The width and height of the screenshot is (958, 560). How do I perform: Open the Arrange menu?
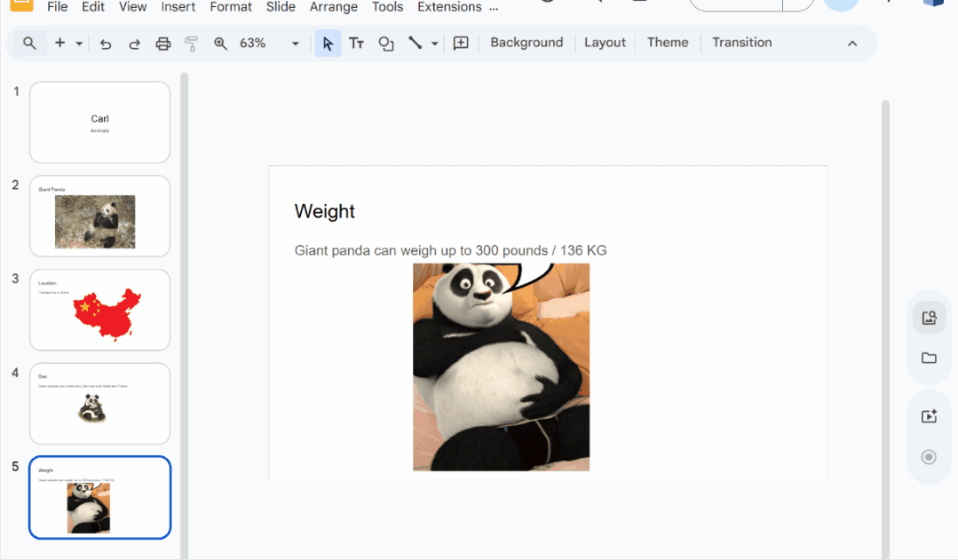point(334,7)
